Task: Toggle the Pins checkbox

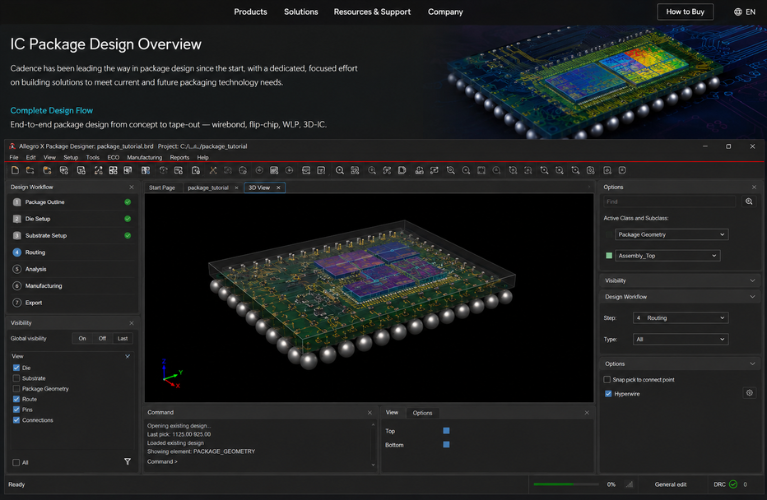Action: pos(16,409)
